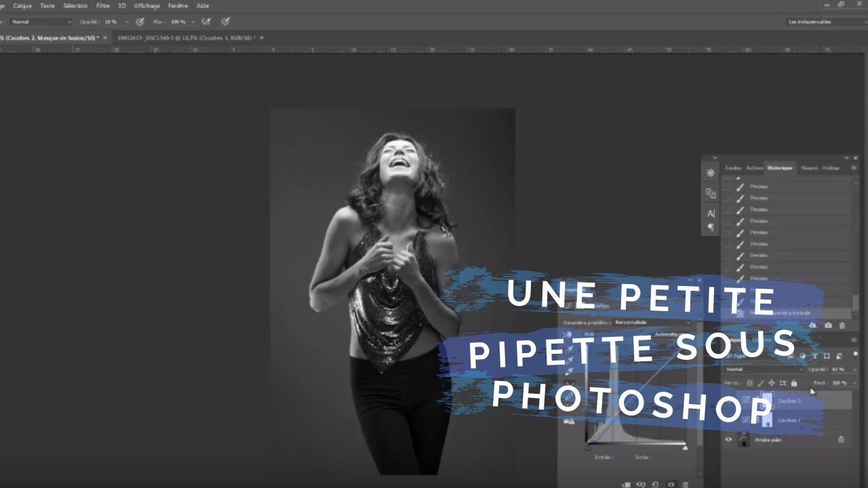Select the Historique panel tab

780,168
